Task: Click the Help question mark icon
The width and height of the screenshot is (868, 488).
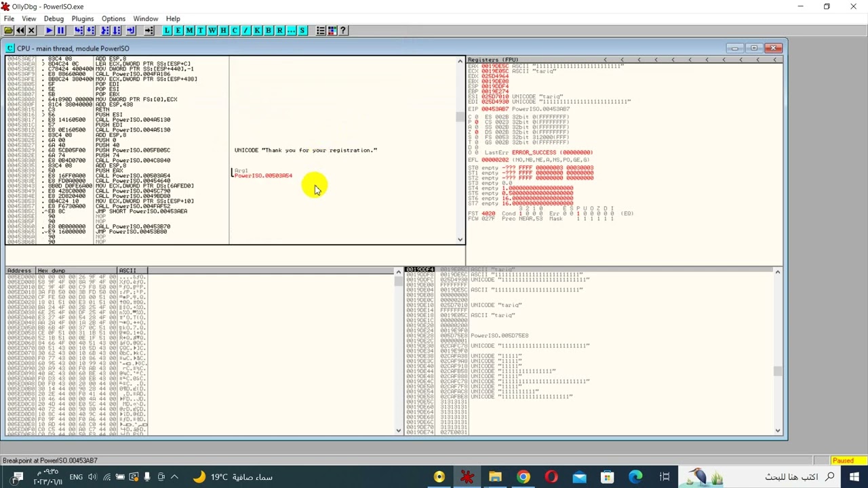Action: [x=342, y=30]
